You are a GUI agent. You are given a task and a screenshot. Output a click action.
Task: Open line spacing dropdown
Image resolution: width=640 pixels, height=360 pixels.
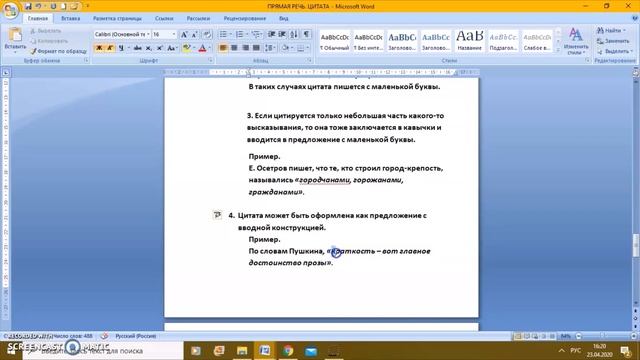tap(270, 48)
